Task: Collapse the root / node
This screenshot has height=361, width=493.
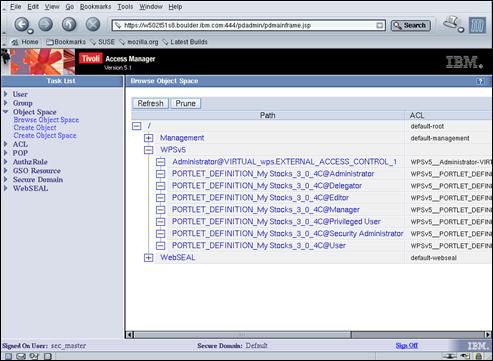Action: 137,126
